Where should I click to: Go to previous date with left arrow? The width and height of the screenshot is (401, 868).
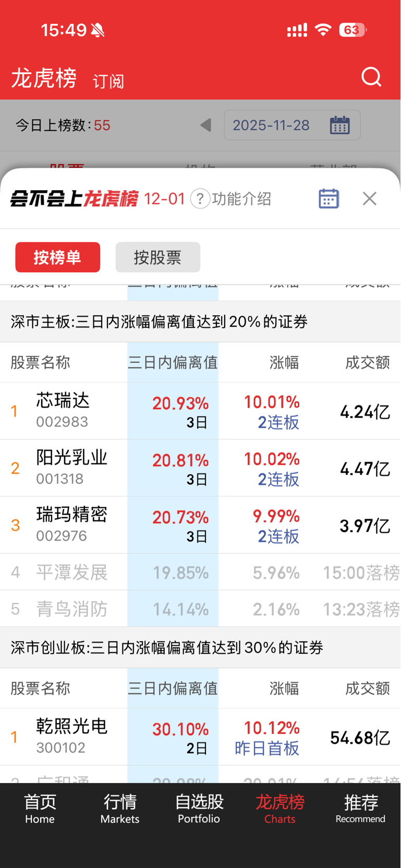(x=206, y=125)
